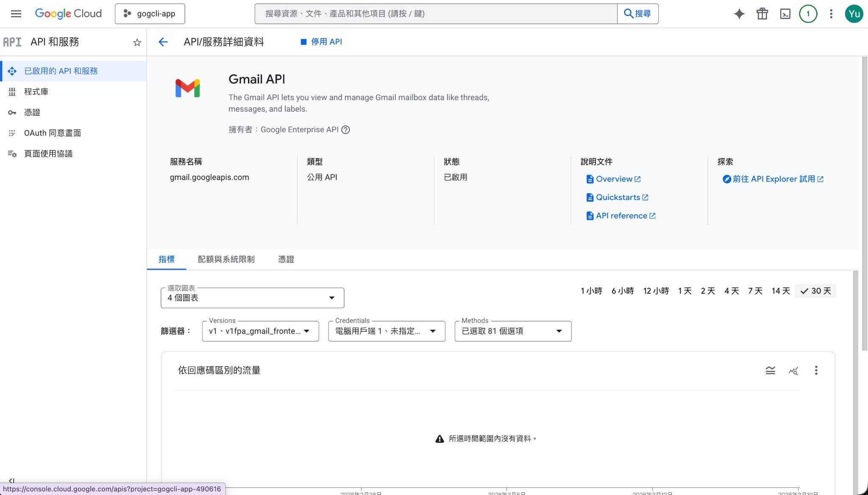Click the gift free trial icon
The width and height of the screenshot is (868, 495).
(762, 14)
